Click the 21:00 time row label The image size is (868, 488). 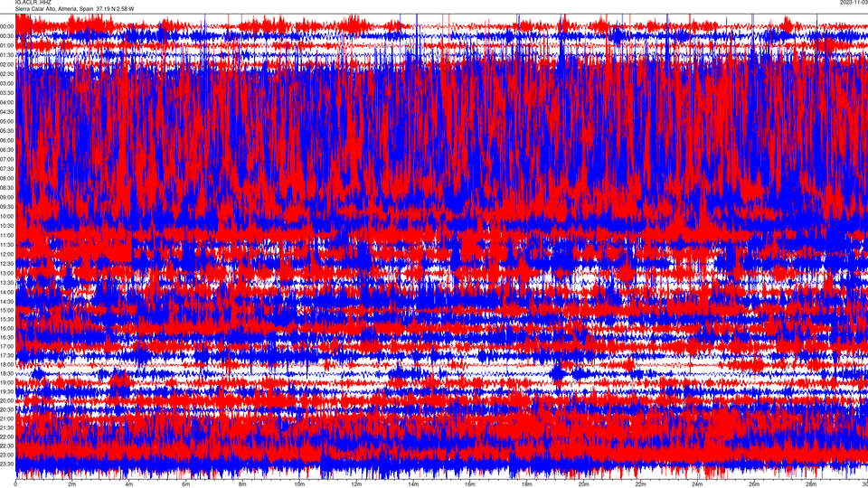pos(6,418)
